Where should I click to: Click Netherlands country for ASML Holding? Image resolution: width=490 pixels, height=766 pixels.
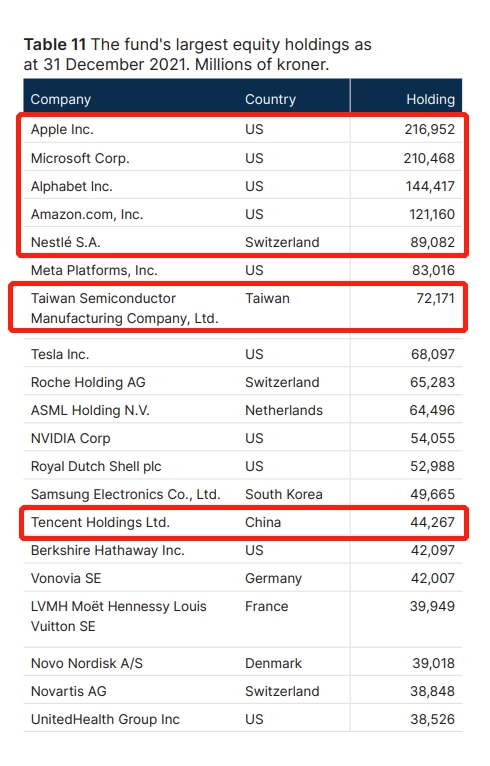pos(284,410)
